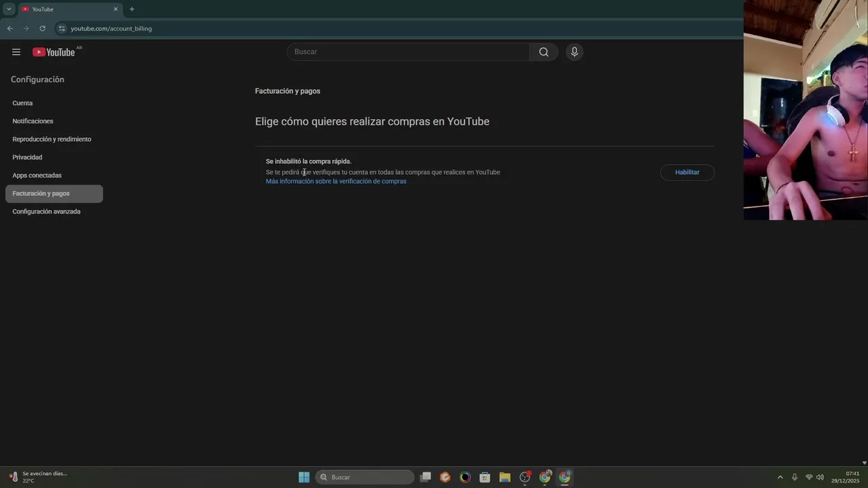Click the 'Configuración' sidebar title
This screenshot has height=488, width=868.
[37, 79]
